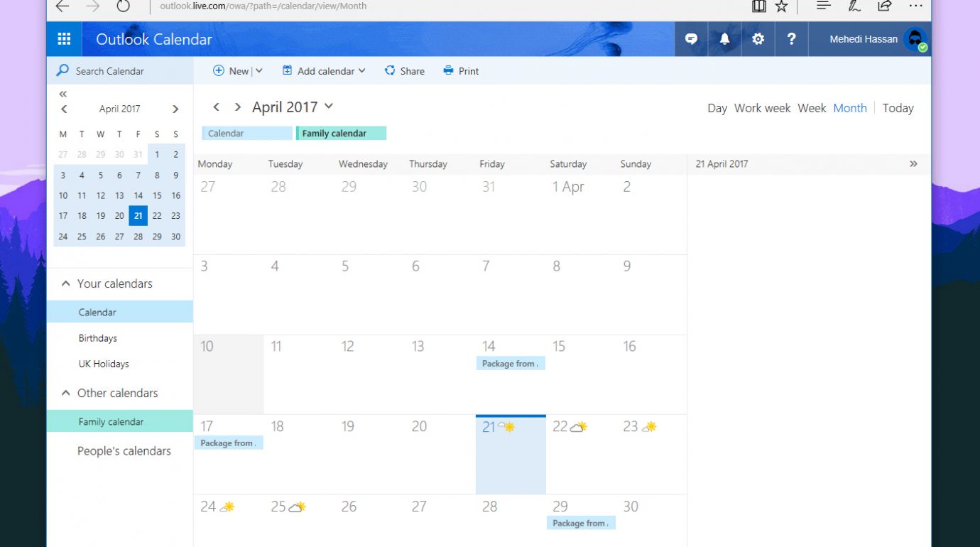Switch to Work week view
The image size is (980, 547).
[x=762, y=108]
